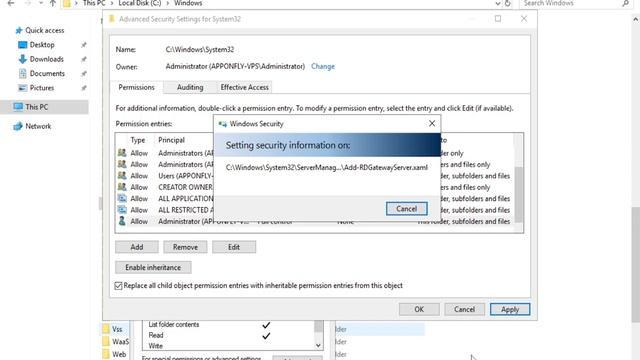Image resolution: width=640 pixels, height=360 pixels.
Task: Click Cancel in Advanced Security Settings
Action: 464,309
